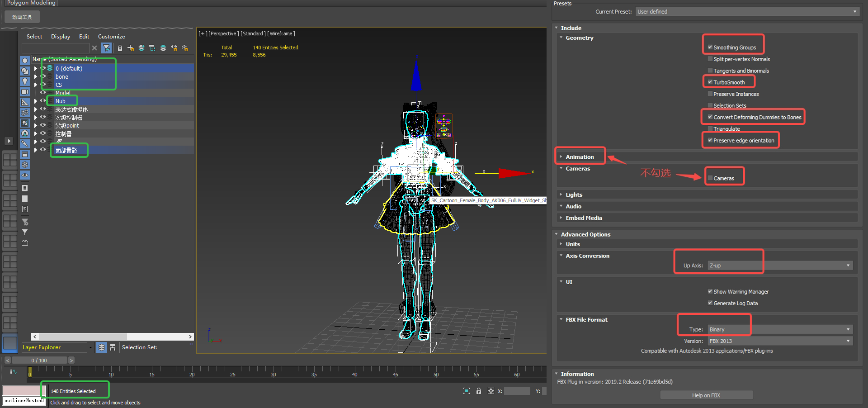Click the lock cell editing icon

click(x=120, y=48)
